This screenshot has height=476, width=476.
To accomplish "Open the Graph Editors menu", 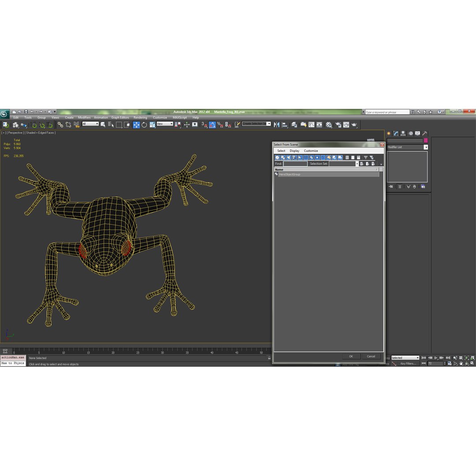I will tap(120, 118).
